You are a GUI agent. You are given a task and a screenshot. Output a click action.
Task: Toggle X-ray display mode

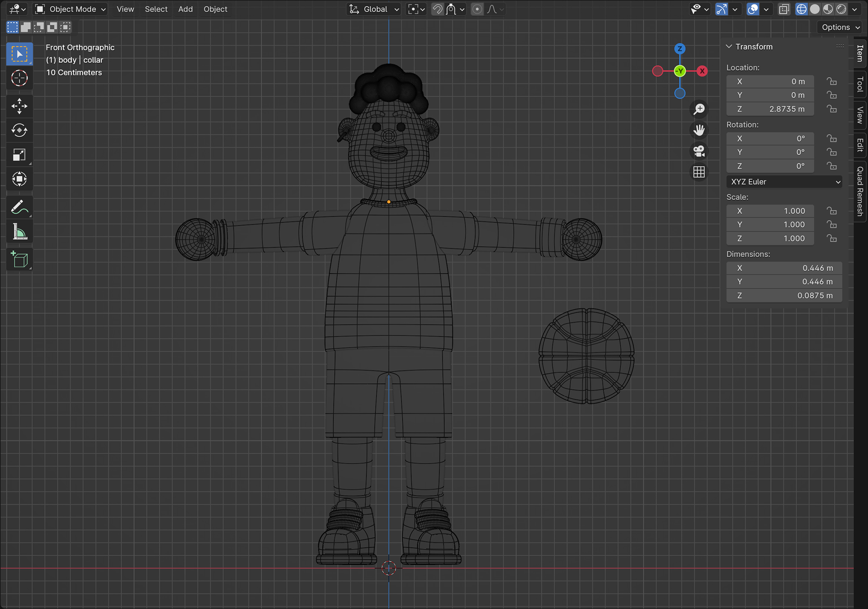click(x=784, y=9)
